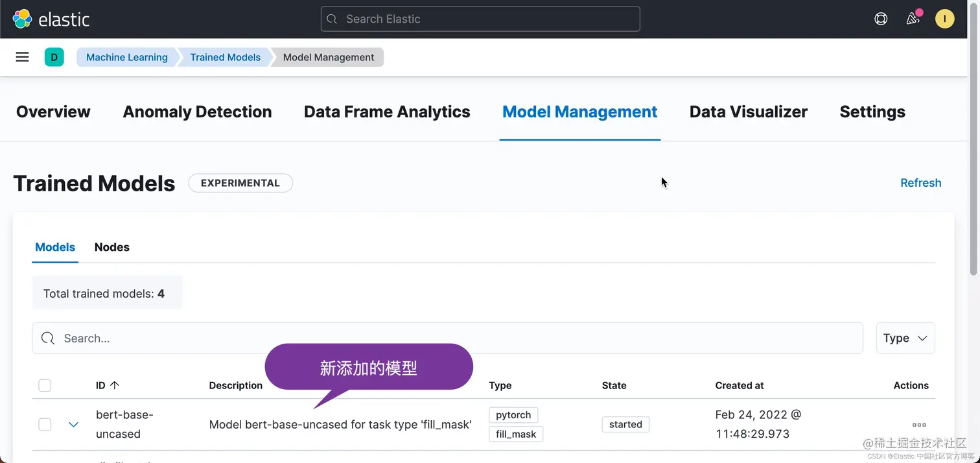The height and width of the screenshot is (463, 980).
Task: Open the hamburger navigation menu
Action: 22,57
